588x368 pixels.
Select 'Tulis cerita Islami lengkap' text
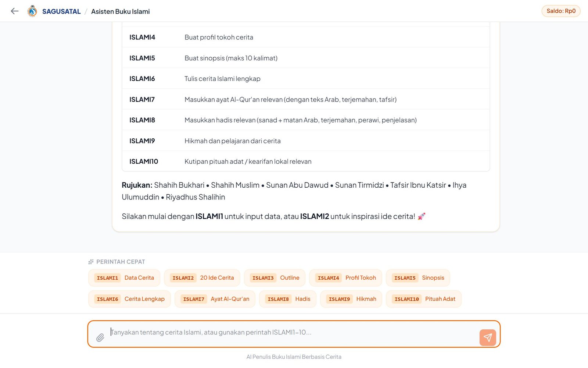point(222,79)
